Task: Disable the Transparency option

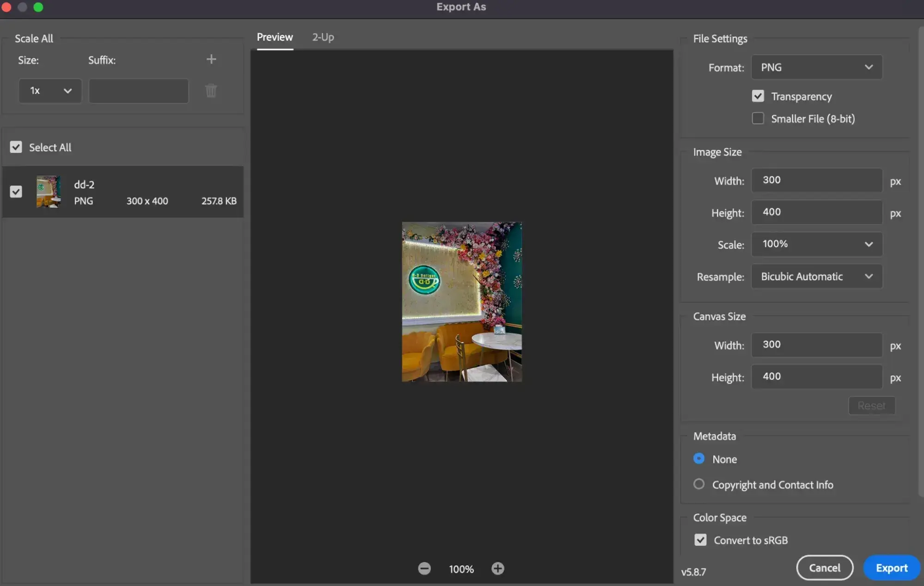Action: (758, 96)
